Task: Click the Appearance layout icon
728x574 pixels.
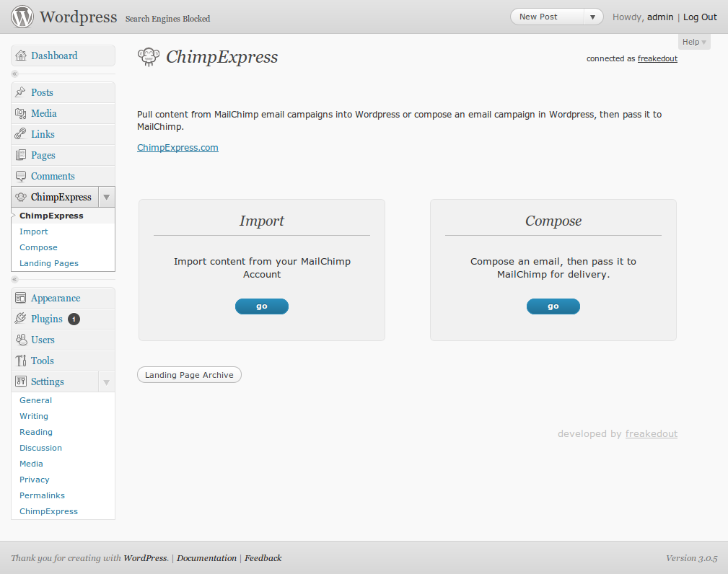Action: [x=20, y=298]
